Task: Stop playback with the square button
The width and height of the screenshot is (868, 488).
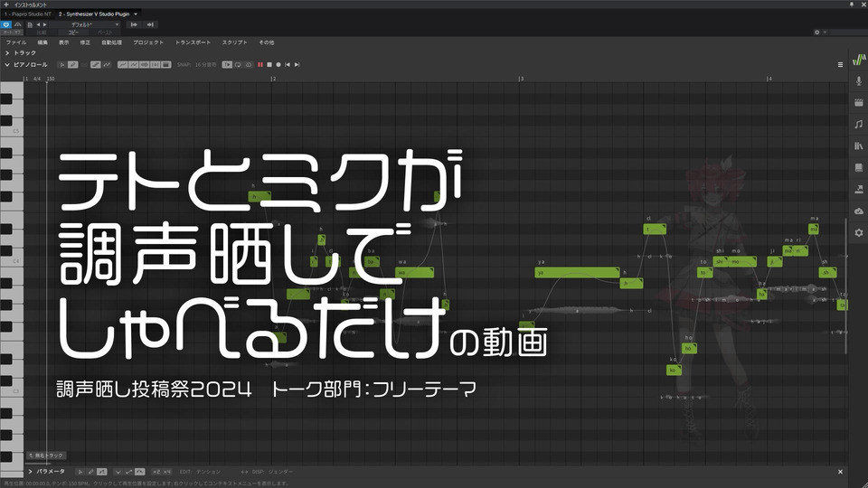Action: coord(269,65)
